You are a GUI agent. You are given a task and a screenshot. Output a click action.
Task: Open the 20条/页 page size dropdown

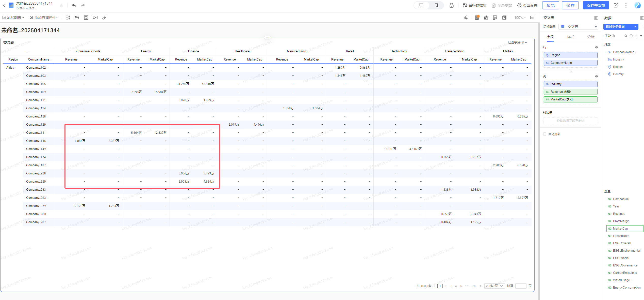click(x=494, y=286)
